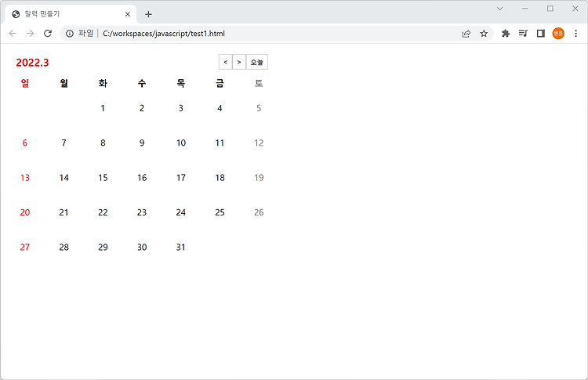The height and width of the screenshot is (380, 588).
Task: Click the 월 Monday header
Action: click(64, 83)
